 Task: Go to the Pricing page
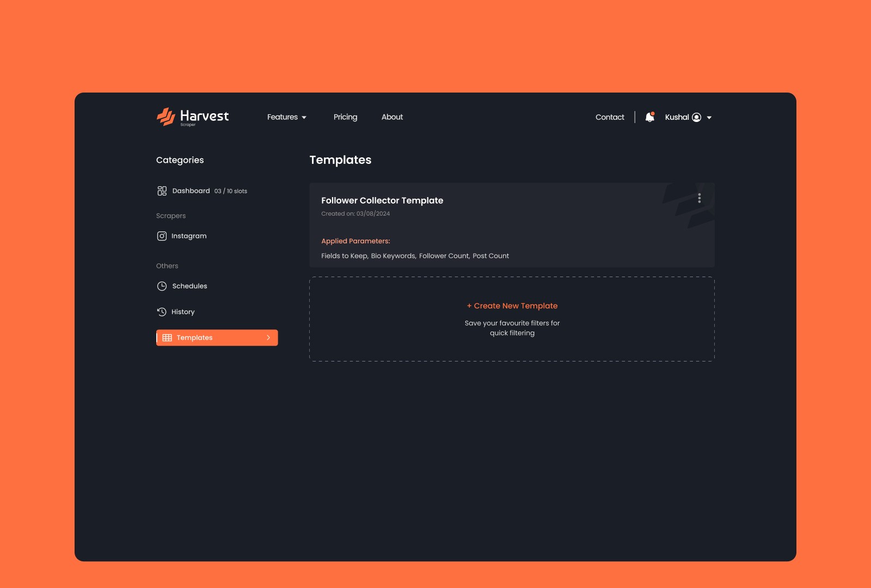pyautogui.click(x=345, y=117)
